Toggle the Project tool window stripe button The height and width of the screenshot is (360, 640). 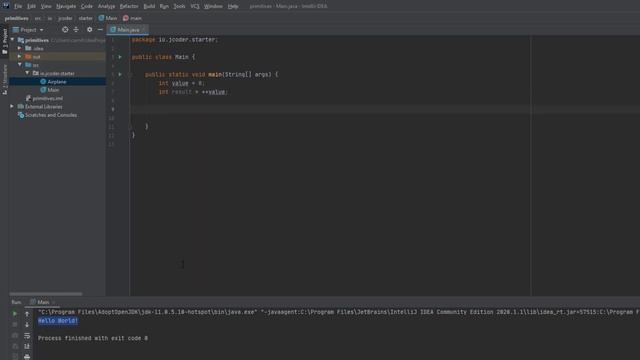point(4,41)
